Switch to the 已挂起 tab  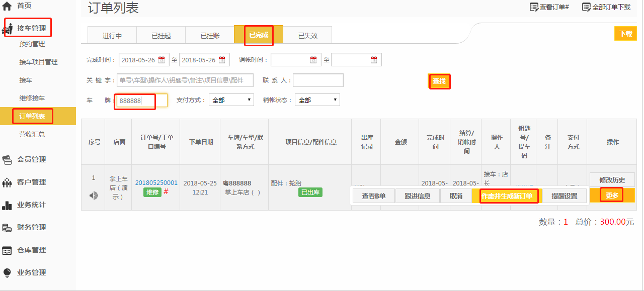pyautogui.click(x=161, y=36)
